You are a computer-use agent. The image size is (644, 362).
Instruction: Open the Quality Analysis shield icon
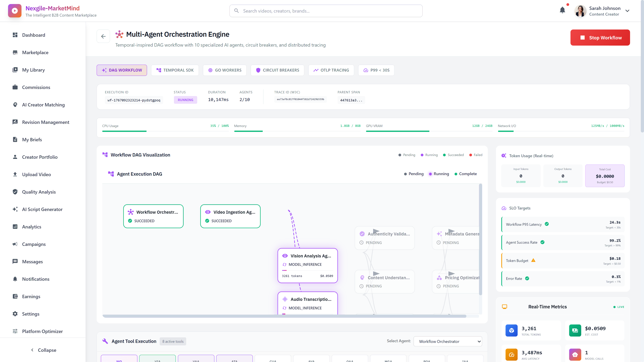(15, 192)
